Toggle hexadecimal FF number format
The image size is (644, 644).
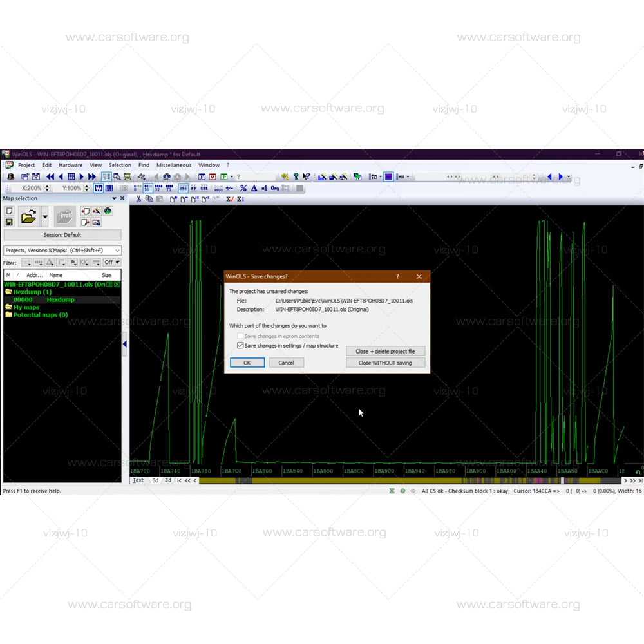click(193, 188)
